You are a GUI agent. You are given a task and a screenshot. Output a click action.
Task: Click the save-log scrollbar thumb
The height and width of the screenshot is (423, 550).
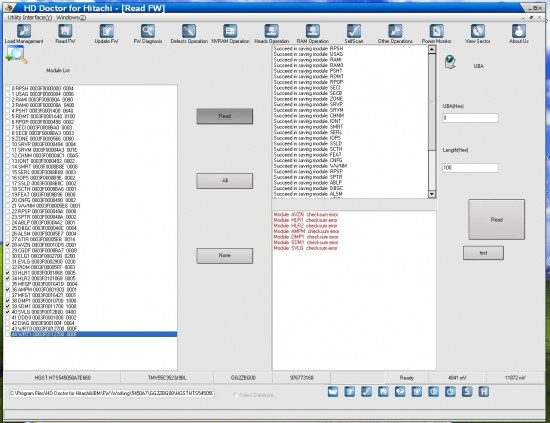pyautogui.click(x=432, y=102)
